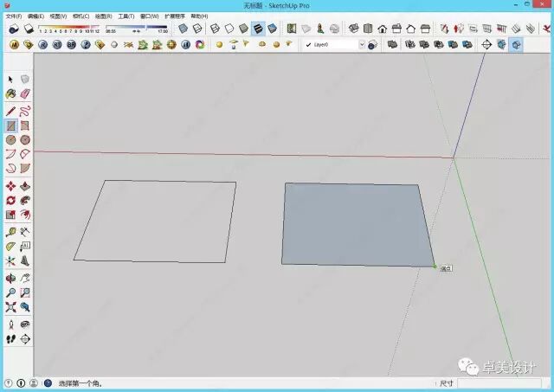The image size is (554, 392).
Task: Select the Zoom magnifier tool
Action: (x=10, y=292)
